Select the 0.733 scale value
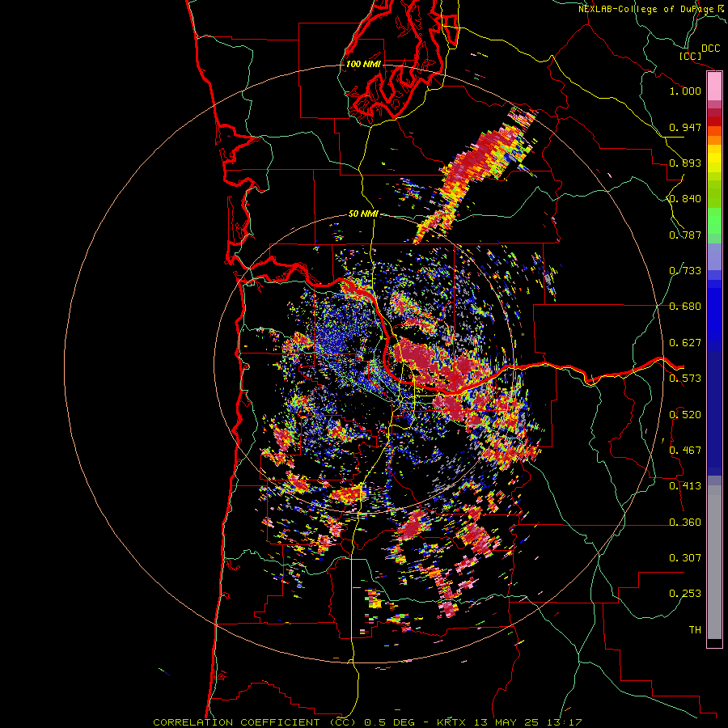This screenshot has height=728, width=728. click(x=685, y=271)
